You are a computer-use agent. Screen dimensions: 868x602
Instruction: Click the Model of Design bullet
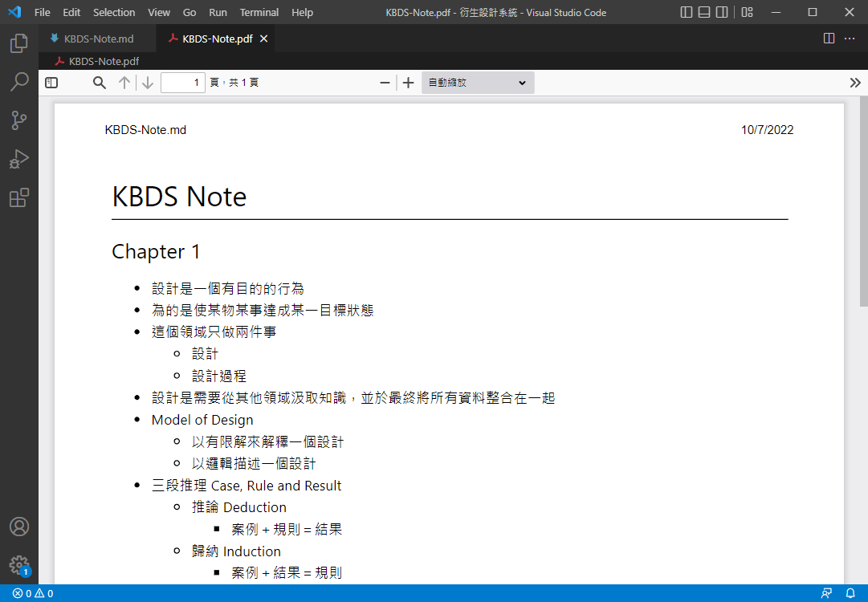(x=202, y=420)
